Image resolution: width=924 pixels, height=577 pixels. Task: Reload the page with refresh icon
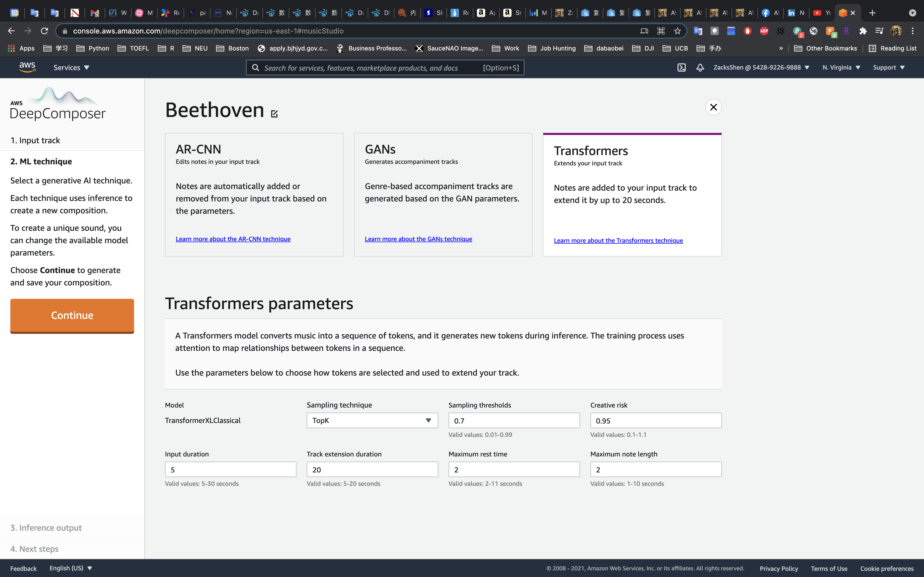point(44,31)
